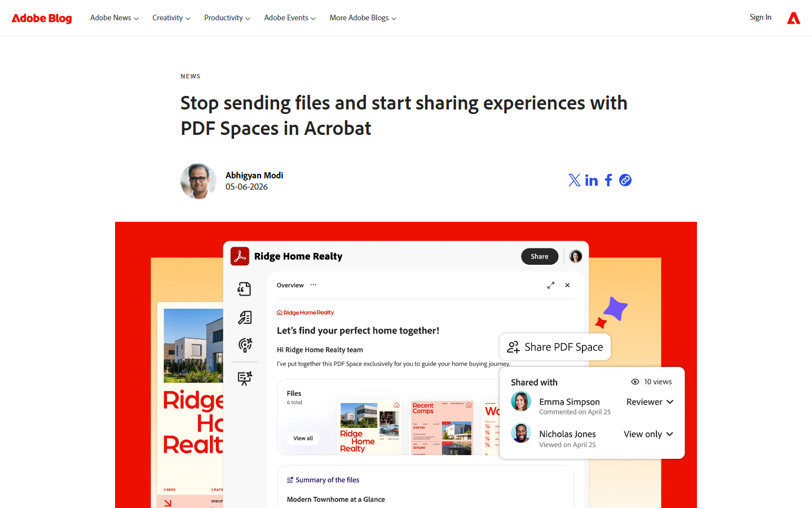The image size is (812, 508).
Task: Click the red arrow icon on brochure
Action: coord(168,502)
